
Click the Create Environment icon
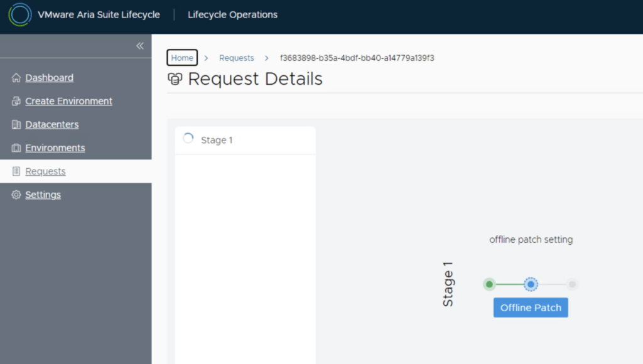(x=16, y=101)
